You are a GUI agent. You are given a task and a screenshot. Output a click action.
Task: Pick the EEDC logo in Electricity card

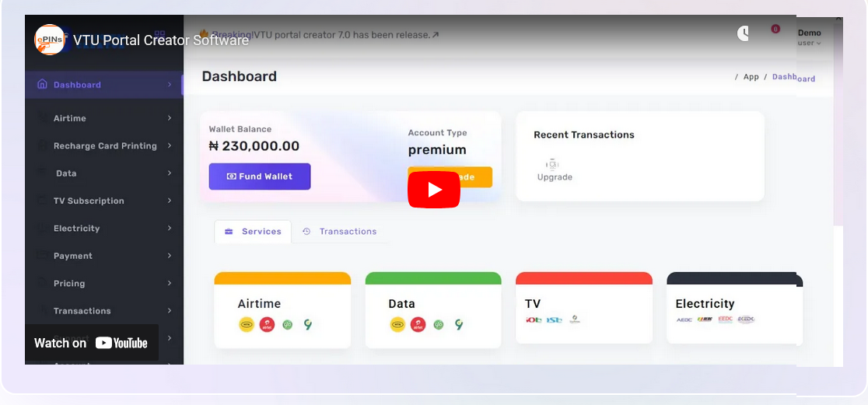coord(725,319)
